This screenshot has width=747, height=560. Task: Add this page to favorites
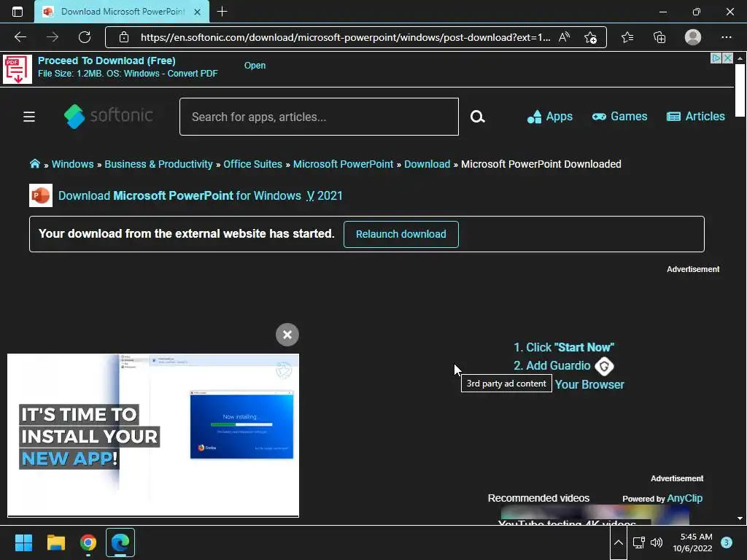(591, 38)
